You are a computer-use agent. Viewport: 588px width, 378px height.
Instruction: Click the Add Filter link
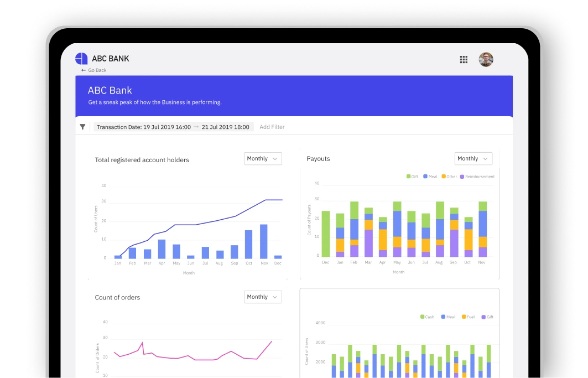pos(272,127)
